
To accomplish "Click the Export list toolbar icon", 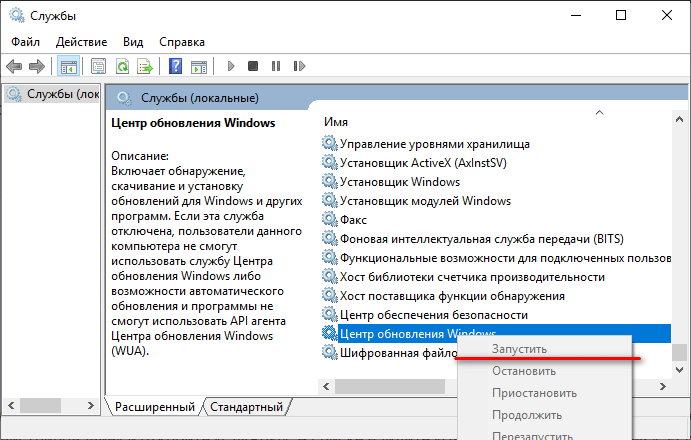I will 145,67.
